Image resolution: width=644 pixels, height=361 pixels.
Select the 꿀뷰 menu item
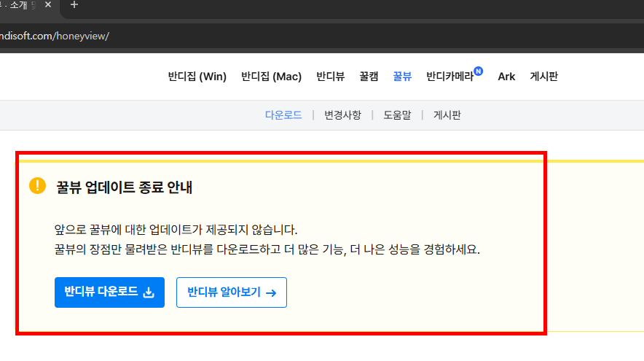click(x=402, y=77)
